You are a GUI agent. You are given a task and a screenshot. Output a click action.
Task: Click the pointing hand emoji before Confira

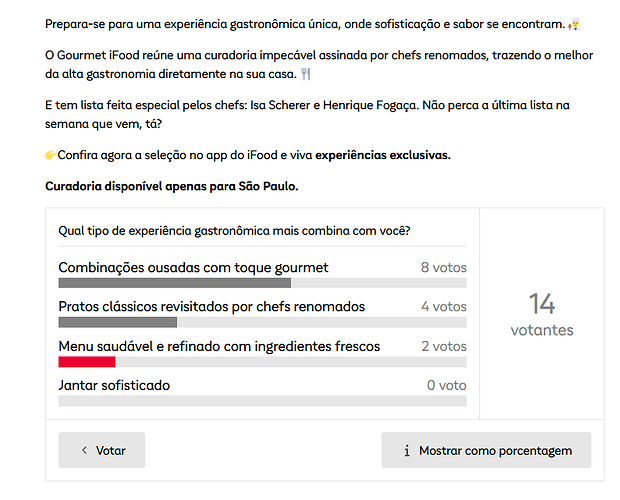point(51,155)
